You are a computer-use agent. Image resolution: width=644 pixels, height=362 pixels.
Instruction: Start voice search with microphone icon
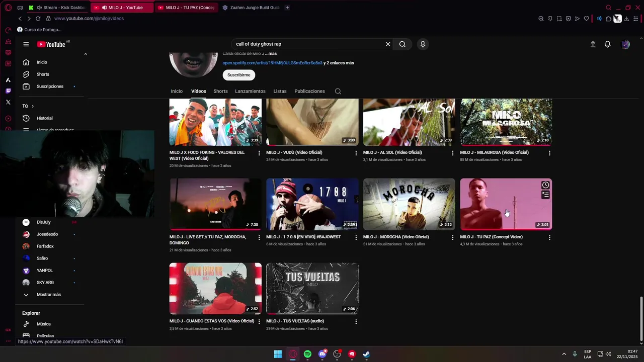coord(423,44)
